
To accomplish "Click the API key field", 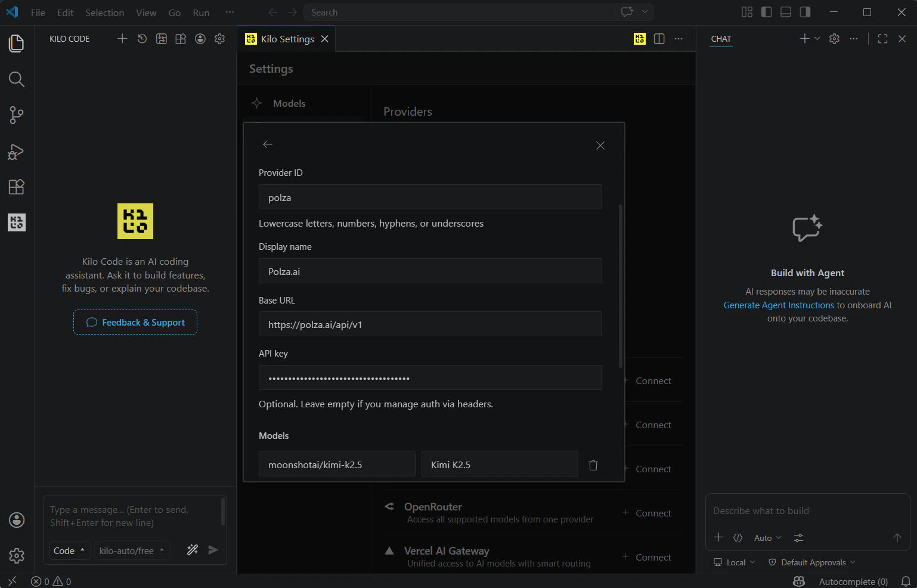I will (x=430, y=377).
